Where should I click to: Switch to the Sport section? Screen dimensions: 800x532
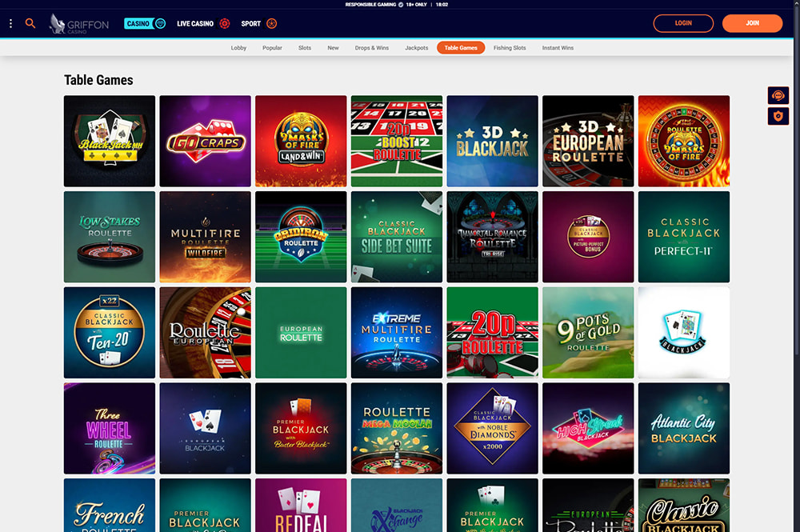tap(258, 23)
